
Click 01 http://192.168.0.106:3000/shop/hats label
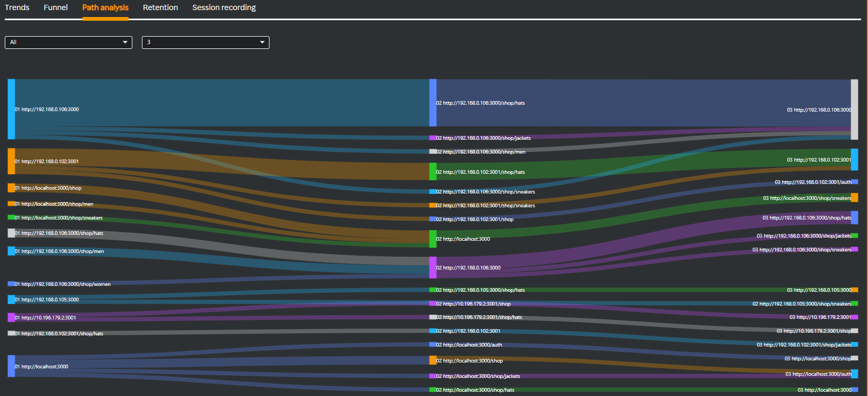(x=59, y=233)
